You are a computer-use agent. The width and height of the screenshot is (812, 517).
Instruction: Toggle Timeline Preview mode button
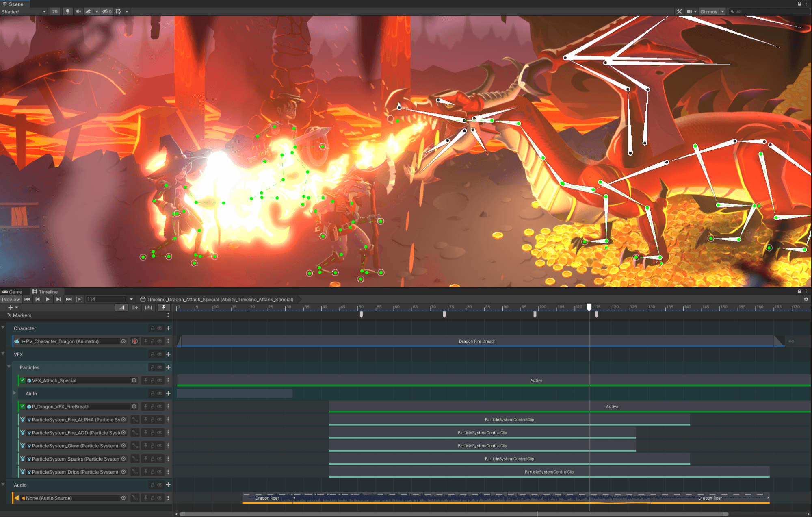(11, 299)
